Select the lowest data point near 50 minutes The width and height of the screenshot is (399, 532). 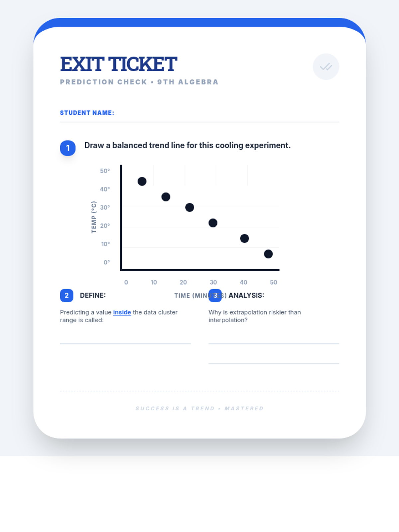point(268,254)
